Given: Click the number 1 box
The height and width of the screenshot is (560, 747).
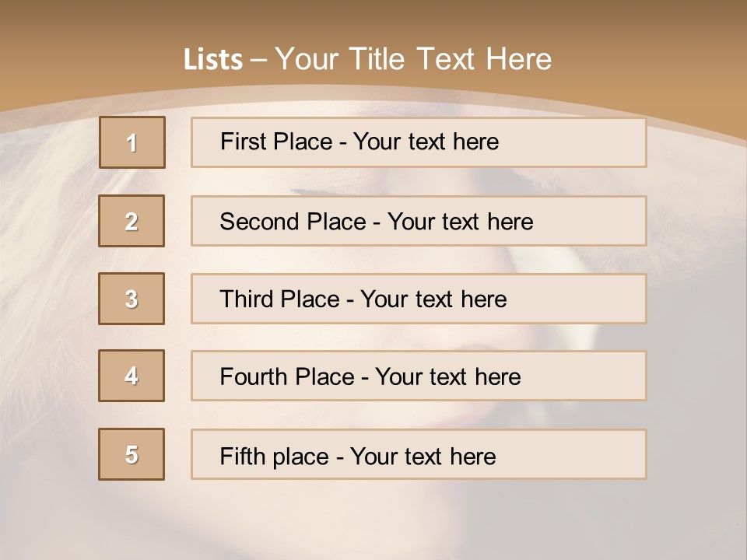Looking at the screenshot, I should (132, 142).
